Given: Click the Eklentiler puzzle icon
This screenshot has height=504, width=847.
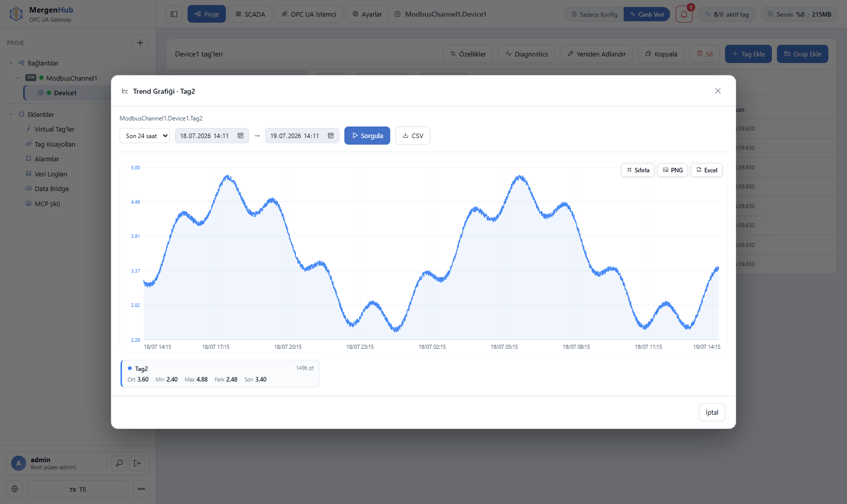Looking at the screenshot, I should point(21,114).
